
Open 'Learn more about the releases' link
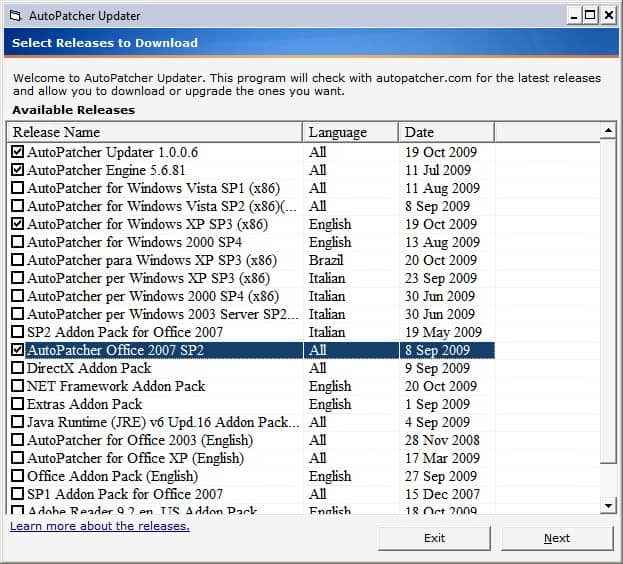pos(99,526)
